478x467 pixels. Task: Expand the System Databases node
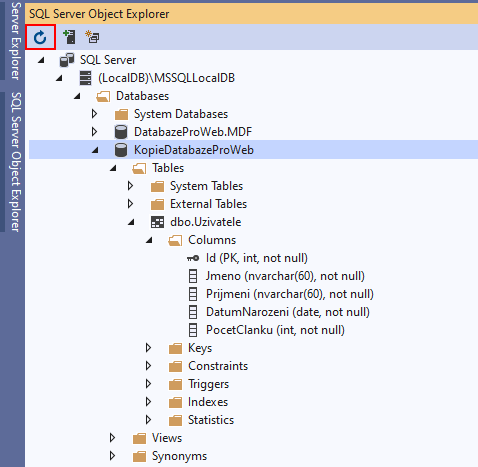94,114
